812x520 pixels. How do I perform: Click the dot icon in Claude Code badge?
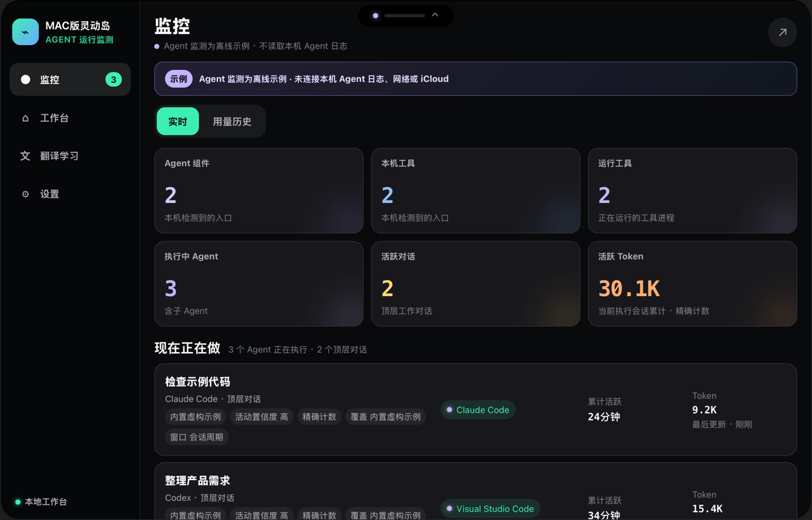(x=449, y=410)
